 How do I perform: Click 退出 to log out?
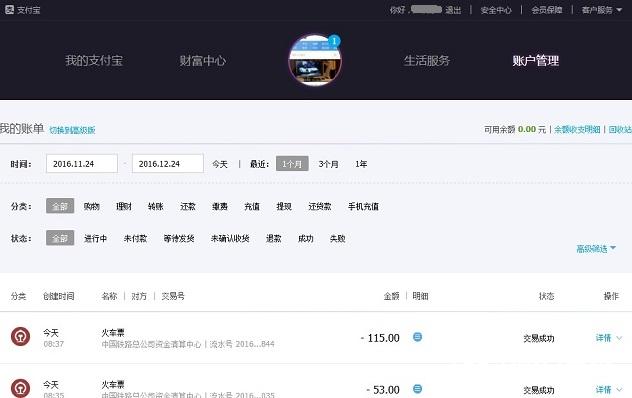pyautogui.click(x=453, y=10)
